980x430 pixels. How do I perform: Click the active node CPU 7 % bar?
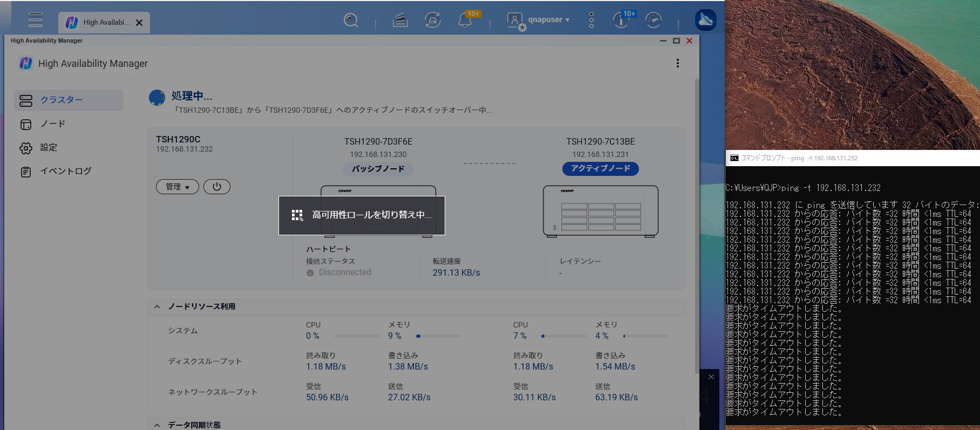tap(563, 336)
